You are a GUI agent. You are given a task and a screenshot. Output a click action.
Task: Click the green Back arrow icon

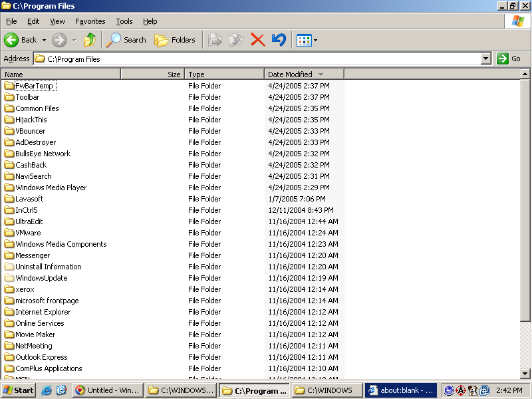point(11,40)
